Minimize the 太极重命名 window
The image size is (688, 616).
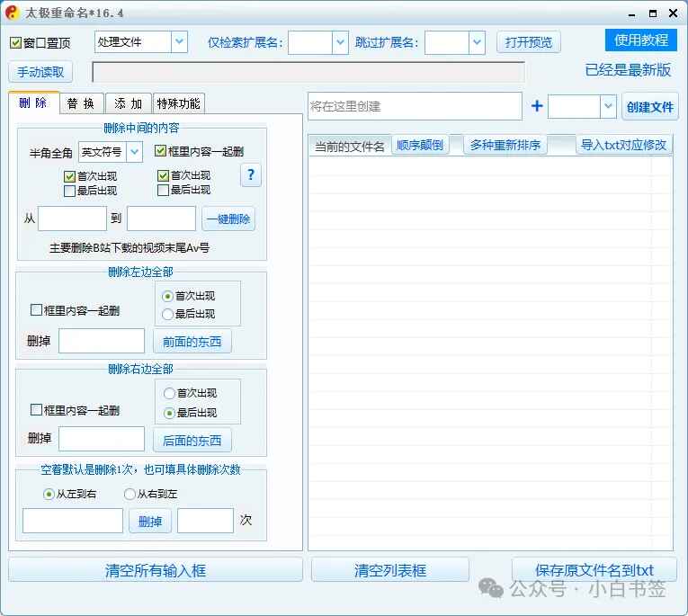[x=632, y=14]
